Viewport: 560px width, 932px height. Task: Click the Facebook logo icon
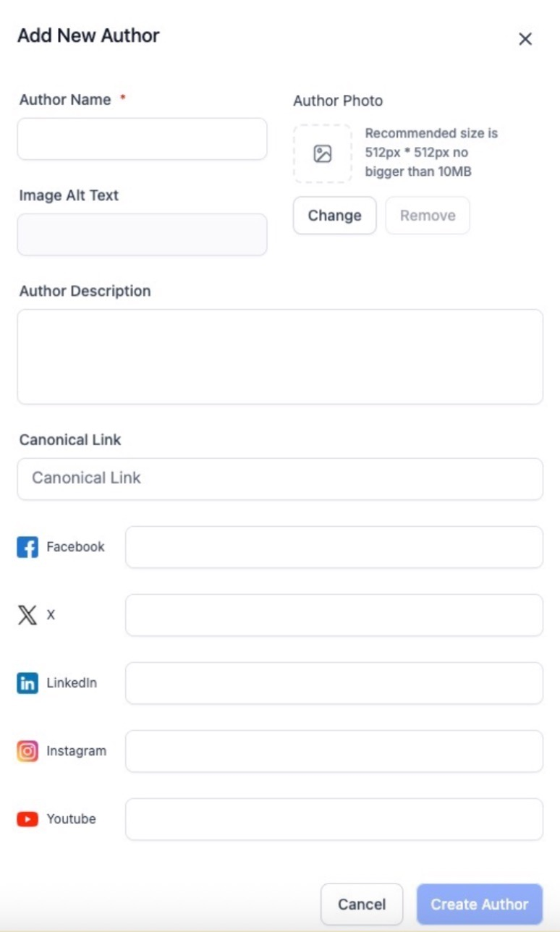pos(27,547)
